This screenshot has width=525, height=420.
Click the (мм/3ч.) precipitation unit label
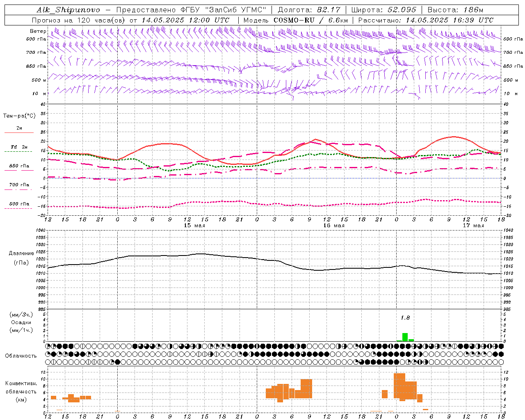tap(21, 315)
